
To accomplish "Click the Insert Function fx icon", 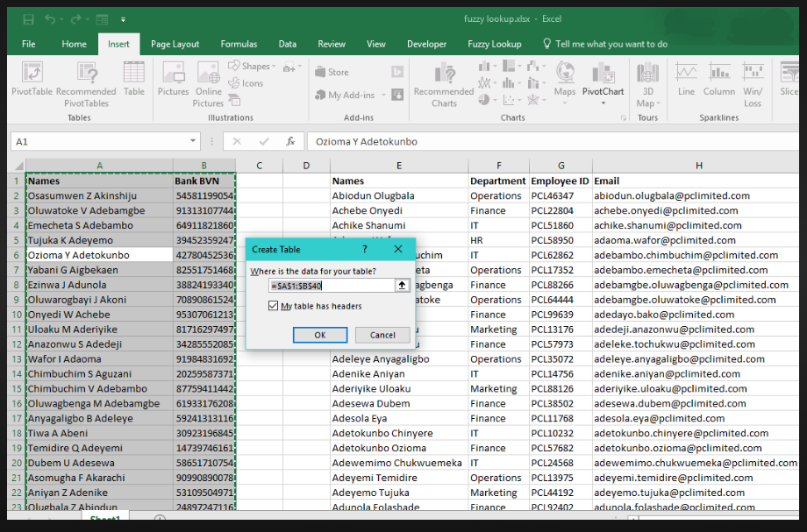I will [290, 141].
